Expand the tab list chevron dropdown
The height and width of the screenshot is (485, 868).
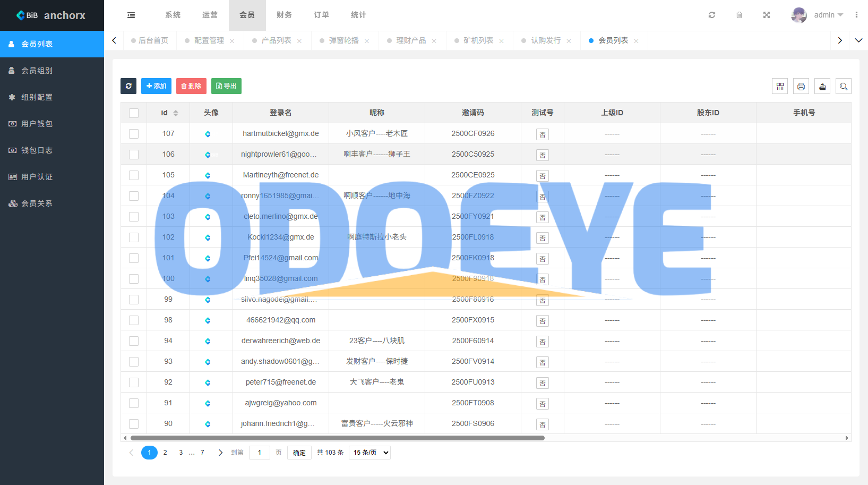click(858, 40)
